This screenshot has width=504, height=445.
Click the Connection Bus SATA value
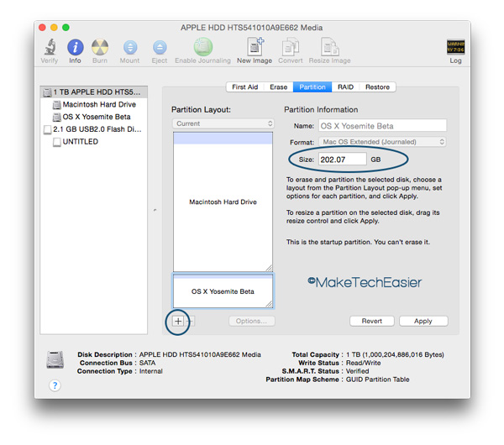point(147,363)
